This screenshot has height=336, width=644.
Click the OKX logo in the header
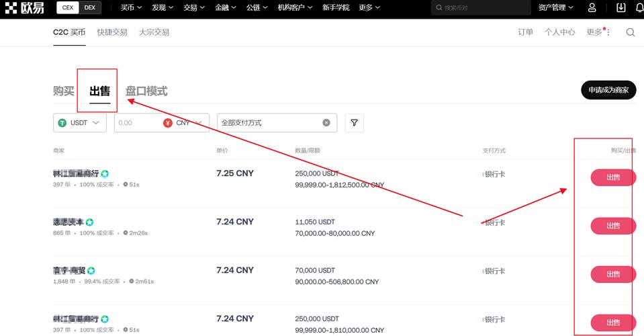[x=26, y=8]
